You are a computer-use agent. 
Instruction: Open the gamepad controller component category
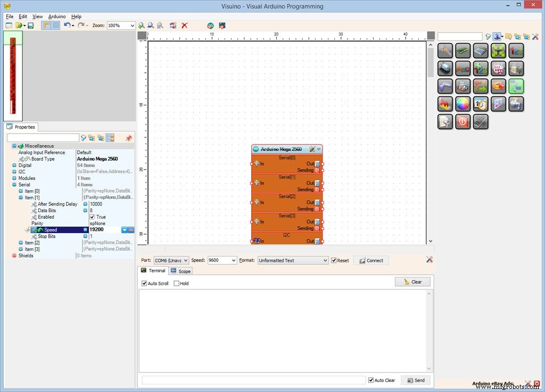(445, 86)
